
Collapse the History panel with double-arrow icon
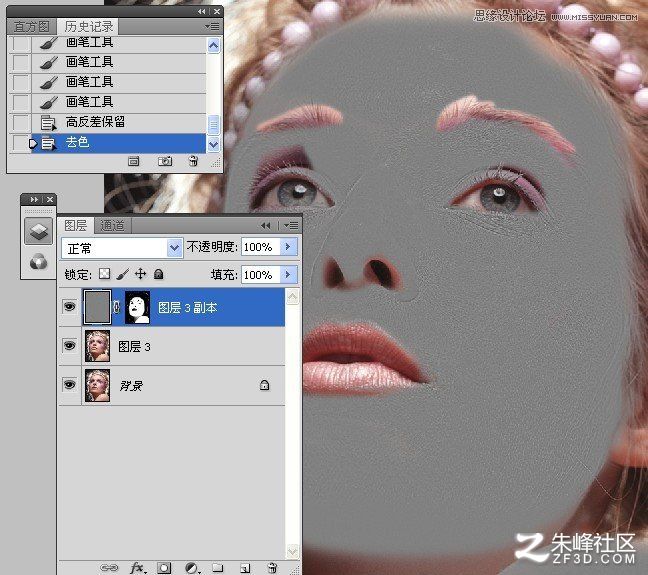click(202, 12)
